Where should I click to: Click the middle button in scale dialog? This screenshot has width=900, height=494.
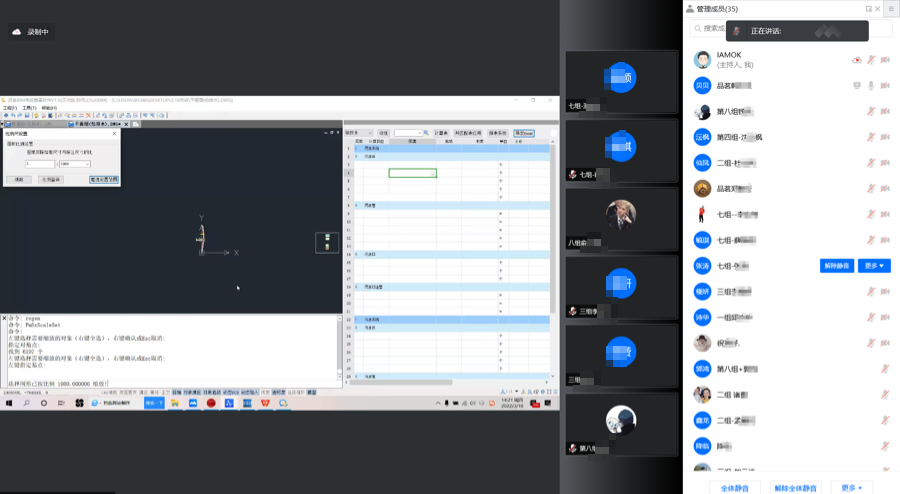click(51, 180)
